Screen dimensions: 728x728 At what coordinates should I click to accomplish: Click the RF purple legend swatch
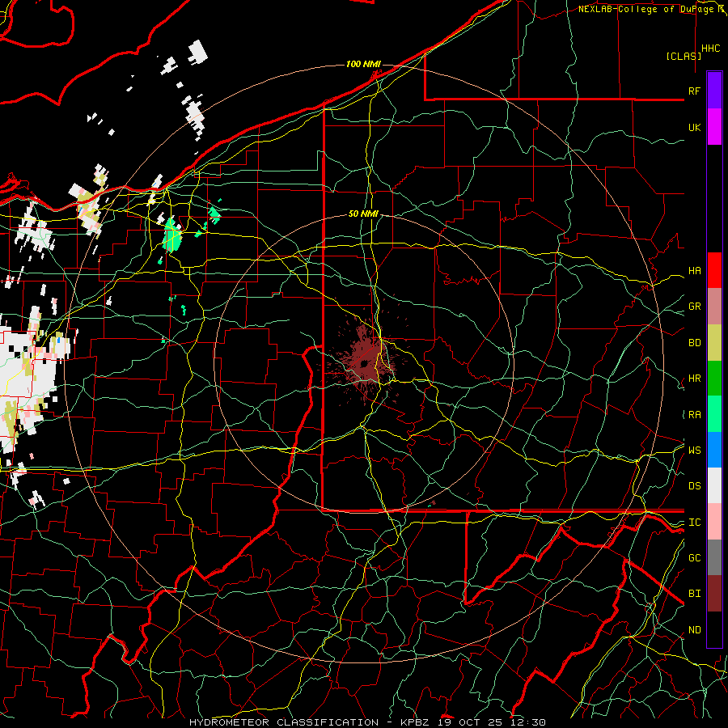tap(714, 91)
